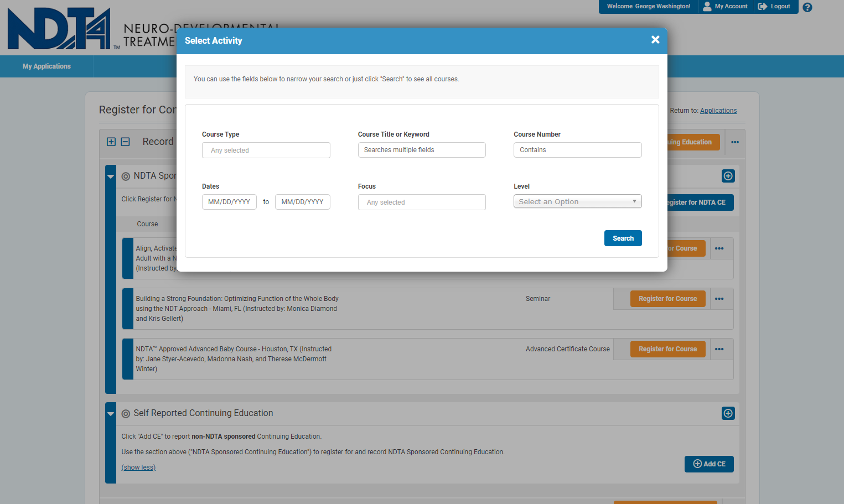Screen dimensions: 844x504
Task: Register for the Building a Strong Foundation course
Action: (x=668, y=299)
